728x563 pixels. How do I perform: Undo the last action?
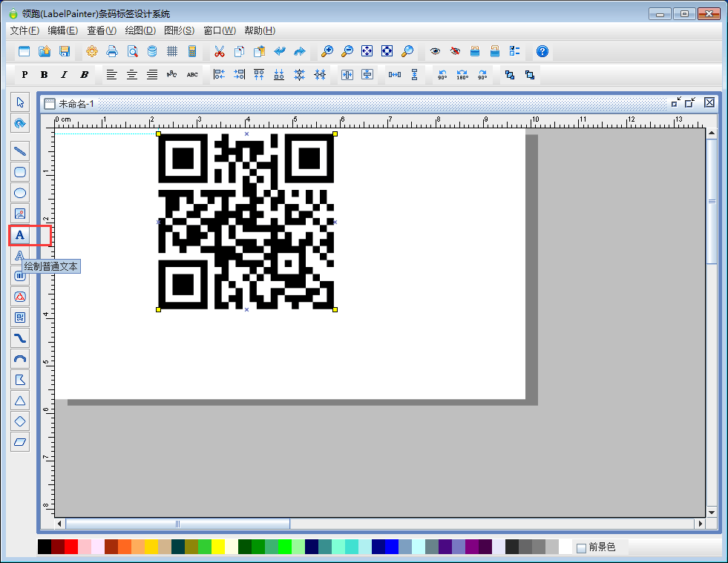[280, 51]
